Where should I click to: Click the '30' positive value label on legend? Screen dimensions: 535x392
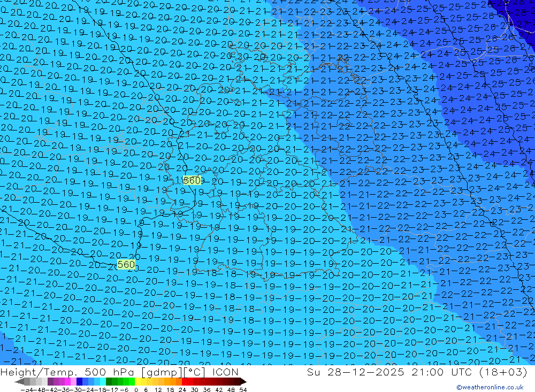pos(195,390)
